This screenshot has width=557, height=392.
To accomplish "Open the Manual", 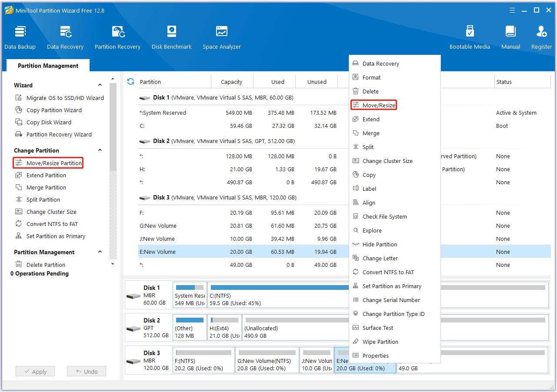I will [x=510, y=38].
